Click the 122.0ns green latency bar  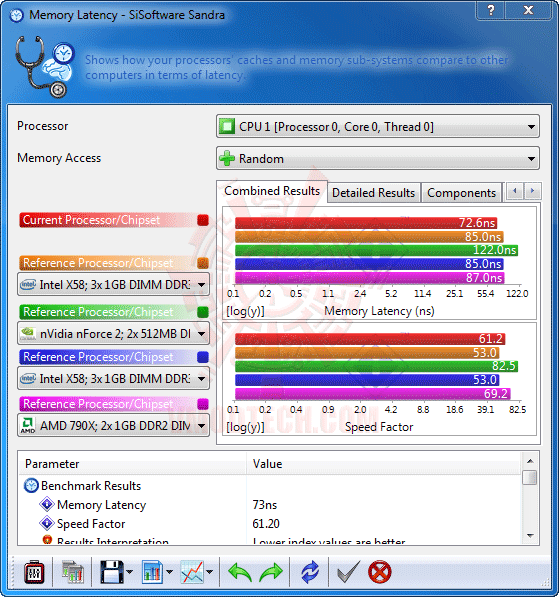click(377, 250)
